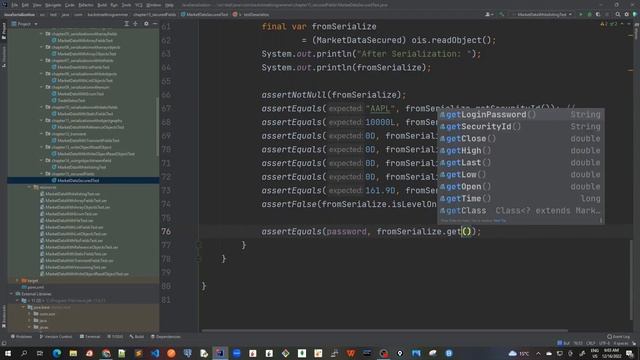Open the Window menu
This screenshot has width=640, height=360.
(153, 5)
